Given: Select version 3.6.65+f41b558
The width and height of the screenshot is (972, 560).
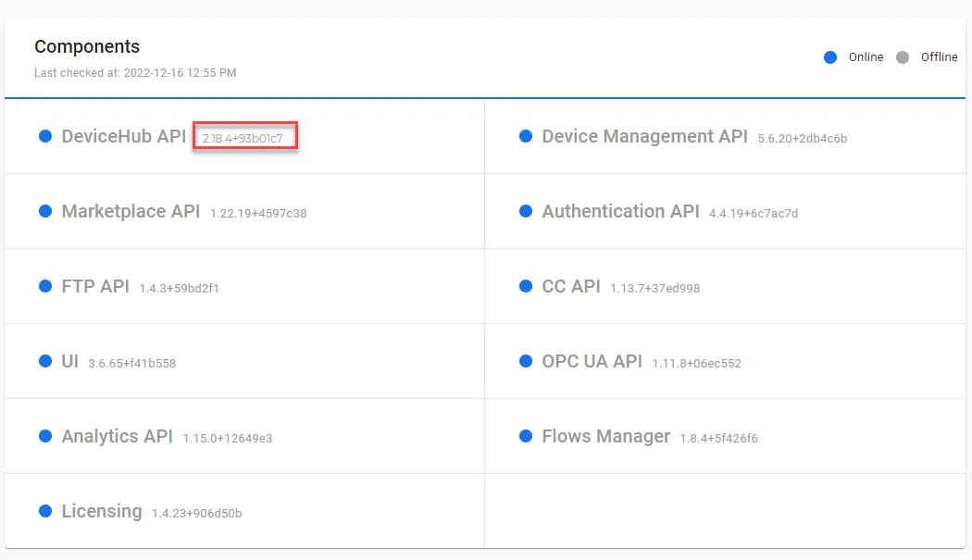Looking at the screenshot, I should 132,364.
